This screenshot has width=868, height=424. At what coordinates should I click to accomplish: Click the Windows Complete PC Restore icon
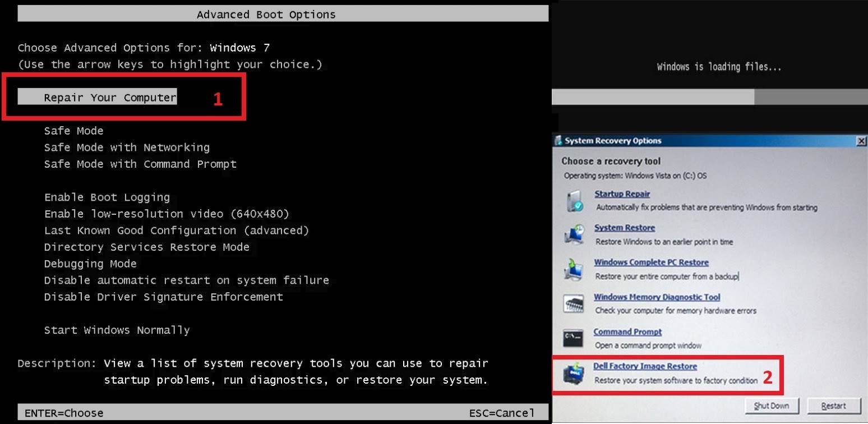573,269
